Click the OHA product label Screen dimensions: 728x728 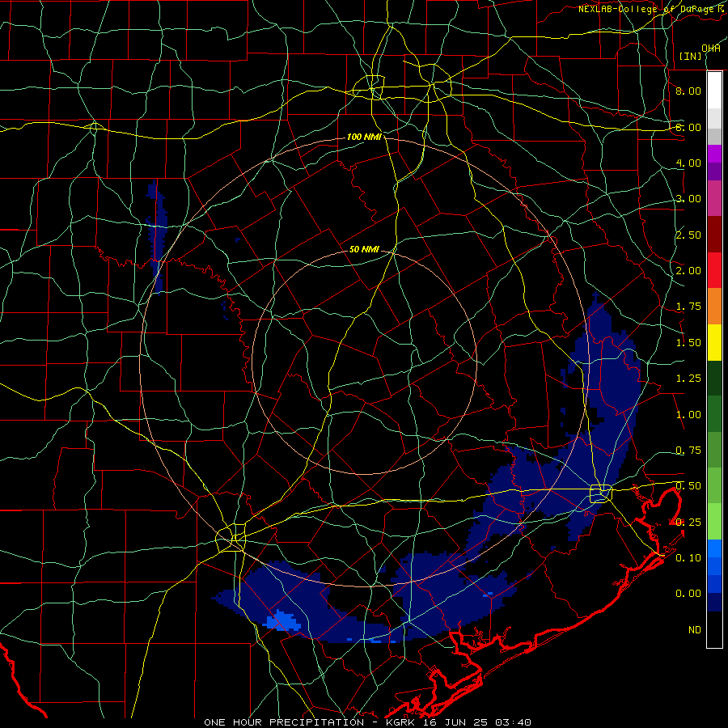(x=711, y=49)
